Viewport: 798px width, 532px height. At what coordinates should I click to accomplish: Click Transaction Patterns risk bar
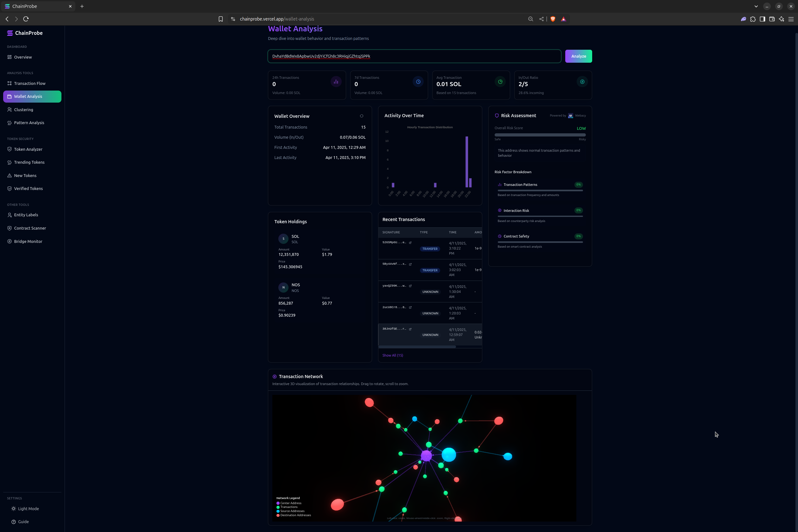(x=540, y=190)
